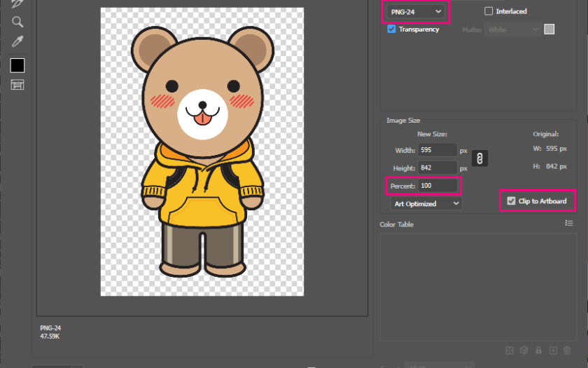The width and height of the screenshot is (588, 368).
Task: Uncheck the Transparency checkbox
Action: (x=392, y=29)
